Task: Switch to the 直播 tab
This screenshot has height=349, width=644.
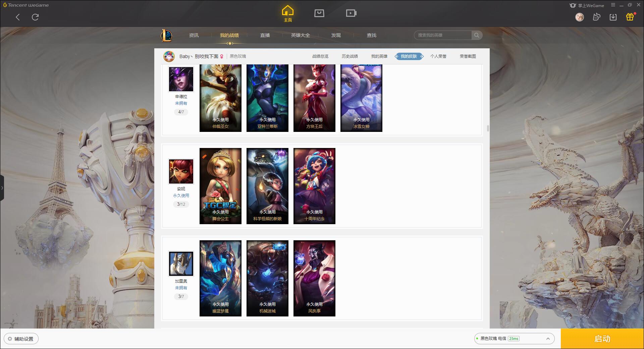Action: tap(265, 35)
